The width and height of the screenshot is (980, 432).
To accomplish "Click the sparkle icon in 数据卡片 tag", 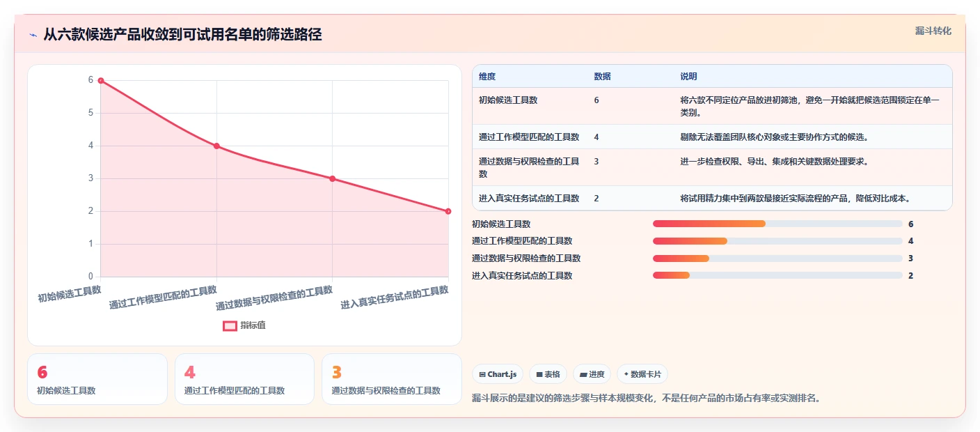I will [x=626, y=375].
